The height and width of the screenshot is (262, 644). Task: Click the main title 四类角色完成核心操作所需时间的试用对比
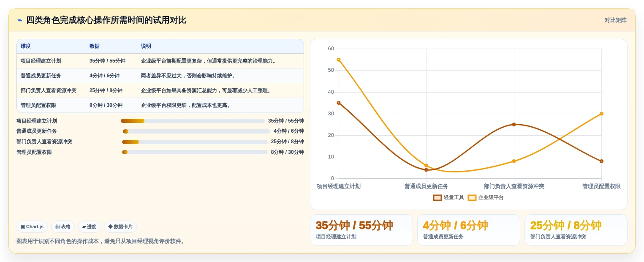click(x=106, y=20)
